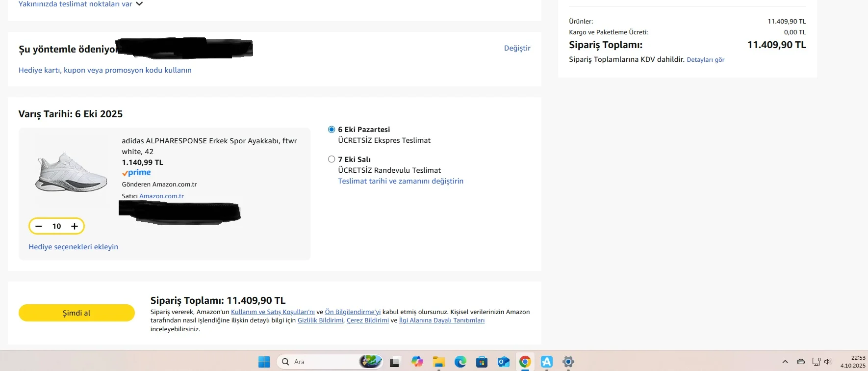The height and width of the screenshot is (371, 868).
Task: Click the adidas shoe product thumbnail
Action: [72, 172]
